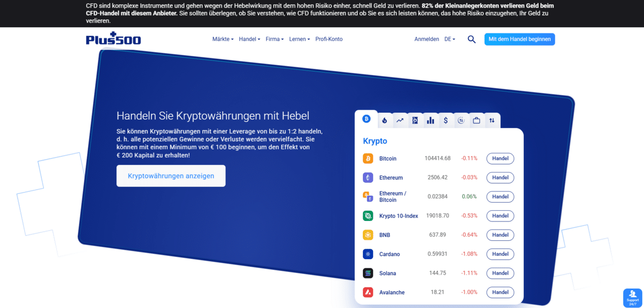Click Handel button for Solana
The image size is (644, 308).
pyautogui.click(x=500, y=273)
